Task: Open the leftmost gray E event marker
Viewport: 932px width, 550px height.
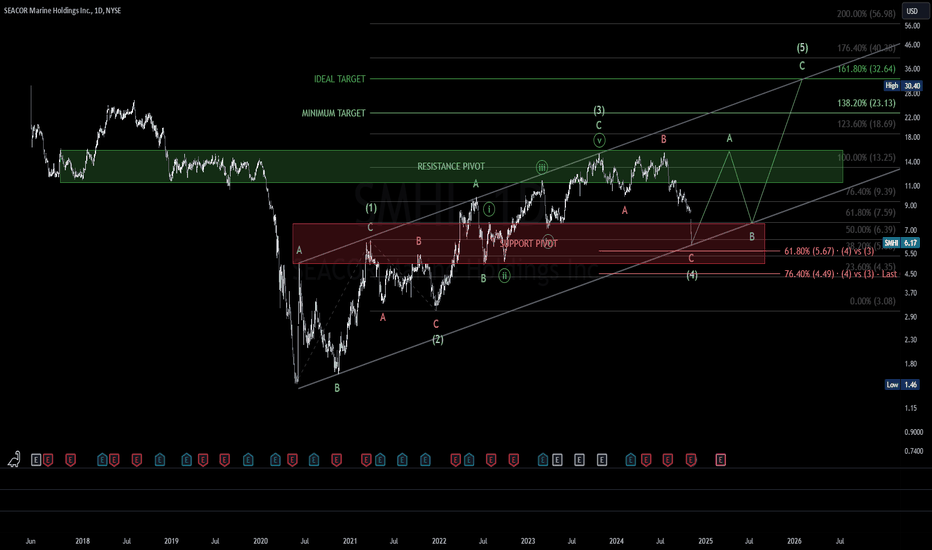Action: 36,460
